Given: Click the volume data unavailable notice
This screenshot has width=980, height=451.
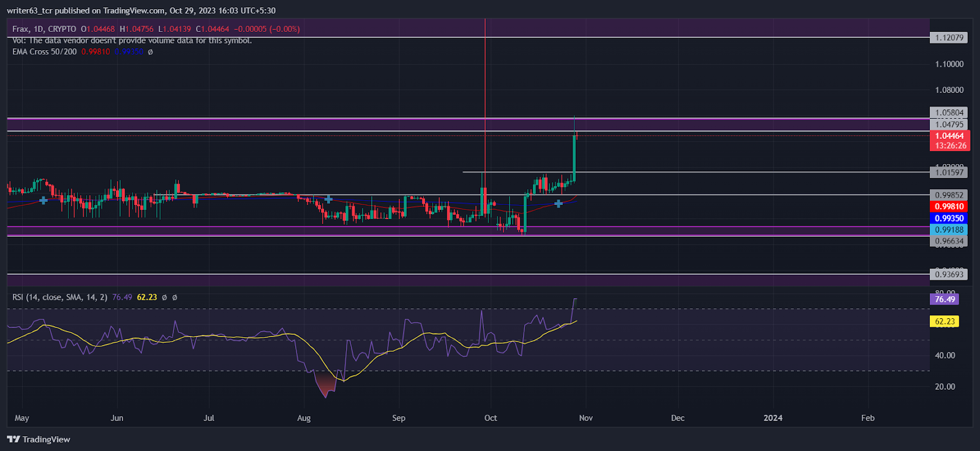Looking at the screenshot, I should [132, 40].
